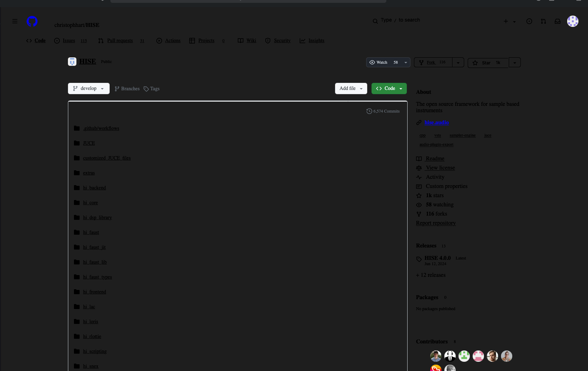The image size is (588, 371).
Task: Open the hi_loris folder
Action: 91,321
